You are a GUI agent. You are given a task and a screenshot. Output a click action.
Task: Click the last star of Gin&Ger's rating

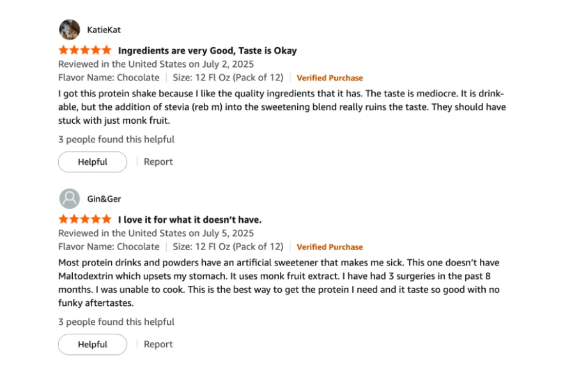tap(107, 218)
